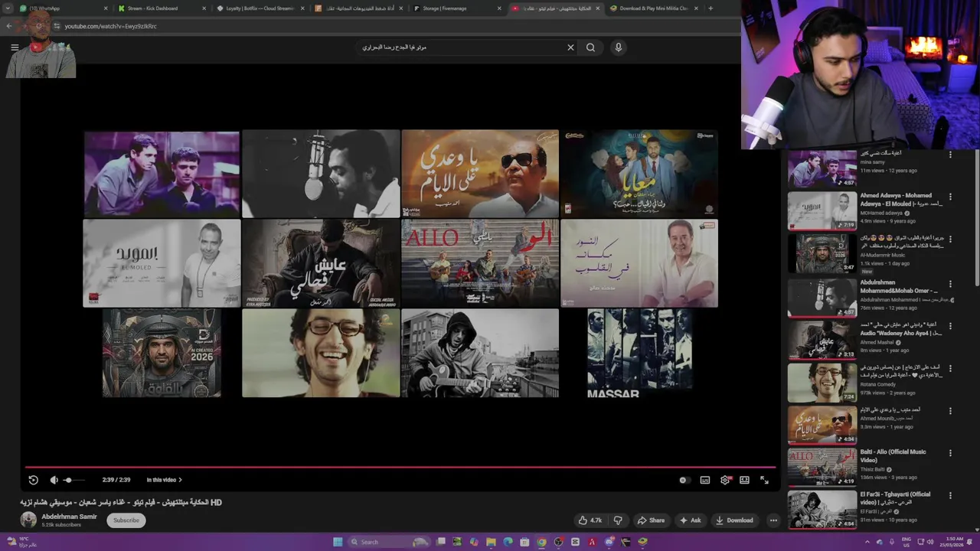The height and width of the screenshot is (551, 980).
Task: Open options for Rotana Comedy sidebar video
Action: [x=950, y=368]
